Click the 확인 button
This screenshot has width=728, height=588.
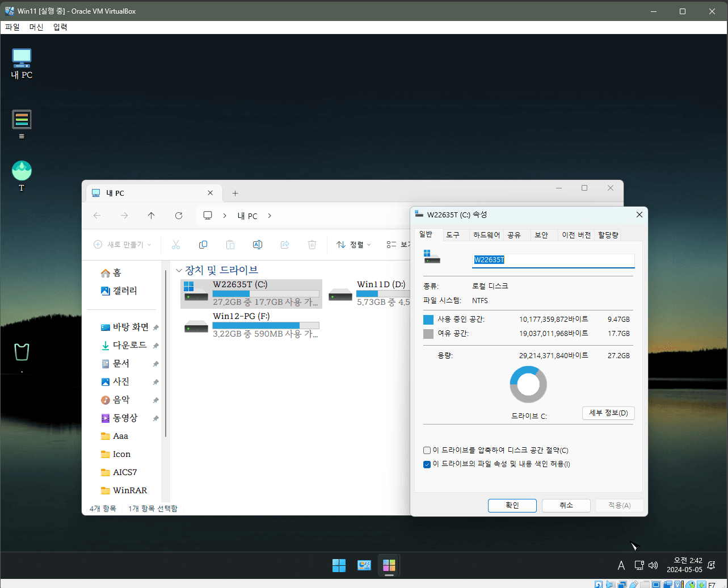pos(512,506)
